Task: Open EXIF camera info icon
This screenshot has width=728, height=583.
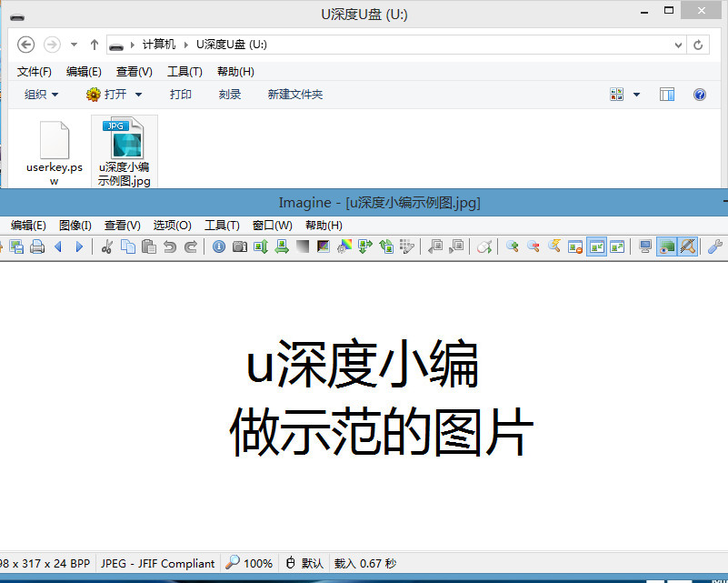Action: tap(240, 246)
